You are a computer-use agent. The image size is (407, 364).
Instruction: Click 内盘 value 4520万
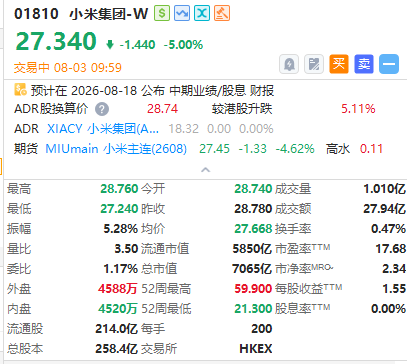point(118,309)
